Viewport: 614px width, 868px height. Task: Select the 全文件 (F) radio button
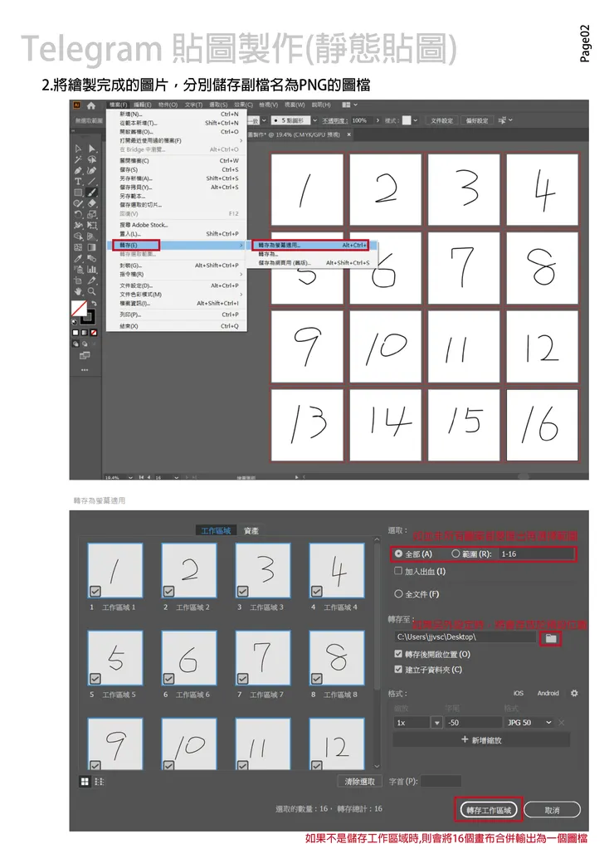[x=398, y=594]
